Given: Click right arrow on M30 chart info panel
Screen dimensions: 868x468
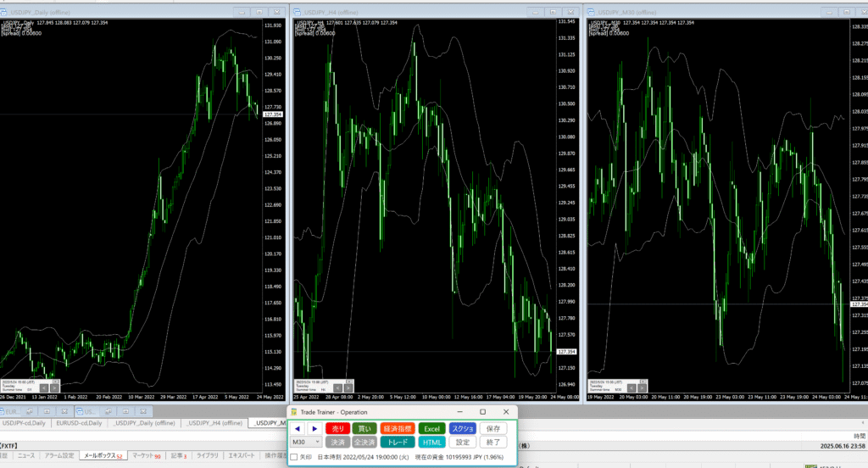Looking at the screenshot, I should [643, 388].
